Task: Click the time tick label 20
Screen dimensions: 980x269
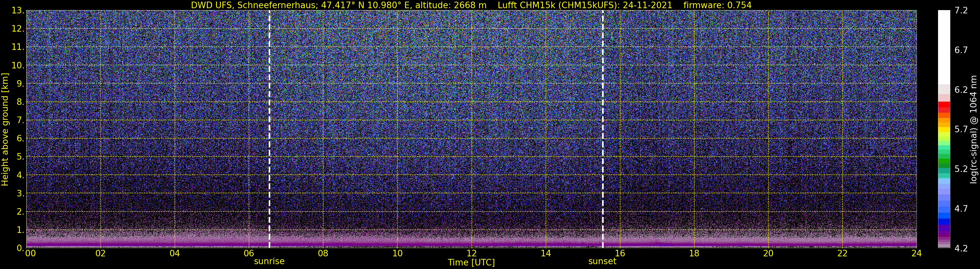Action: click(768, 254)
